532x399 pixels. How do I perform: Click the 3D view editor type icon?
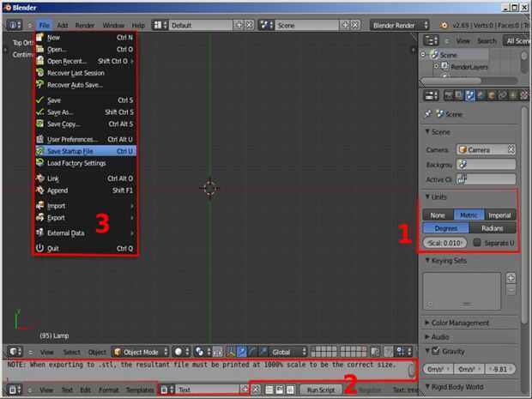coord(15,352)
